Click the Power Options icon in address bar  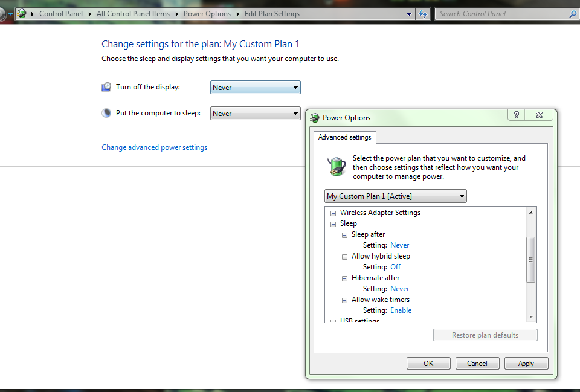coord(22,14)
